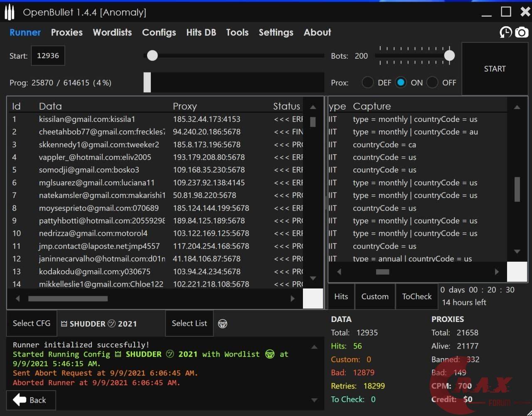Maximize the OpenBullet window
Screen dimensions: 532x416
[506, 12]
